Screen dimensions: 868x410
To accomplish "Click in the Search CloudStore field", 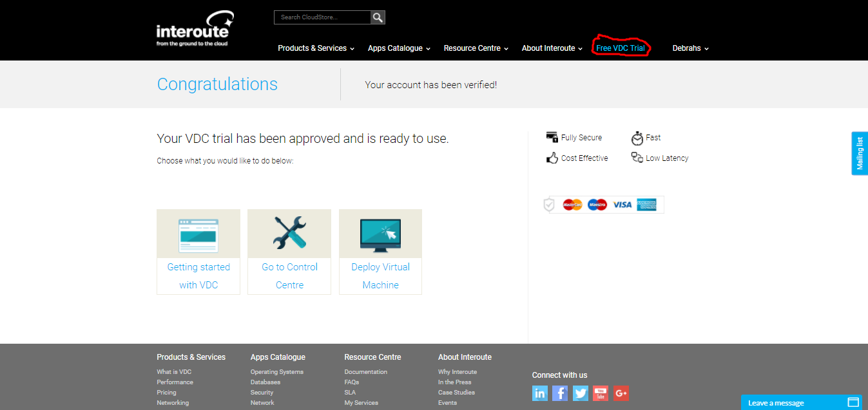I will tap(322, 17).
